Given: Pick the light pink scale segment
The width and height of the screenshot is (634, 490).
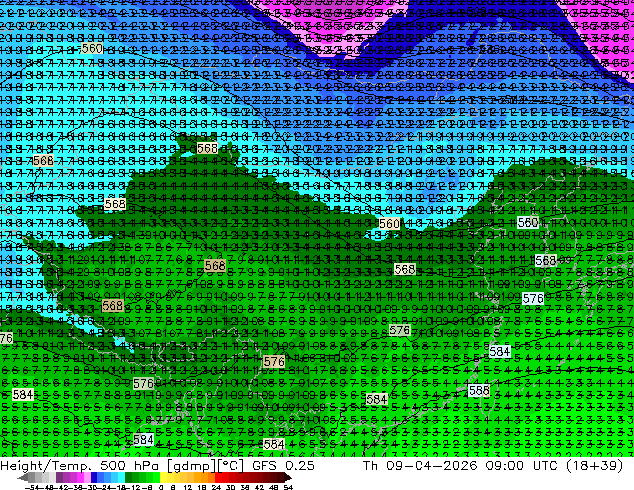Looking at the screenshot, I should 87,477.
